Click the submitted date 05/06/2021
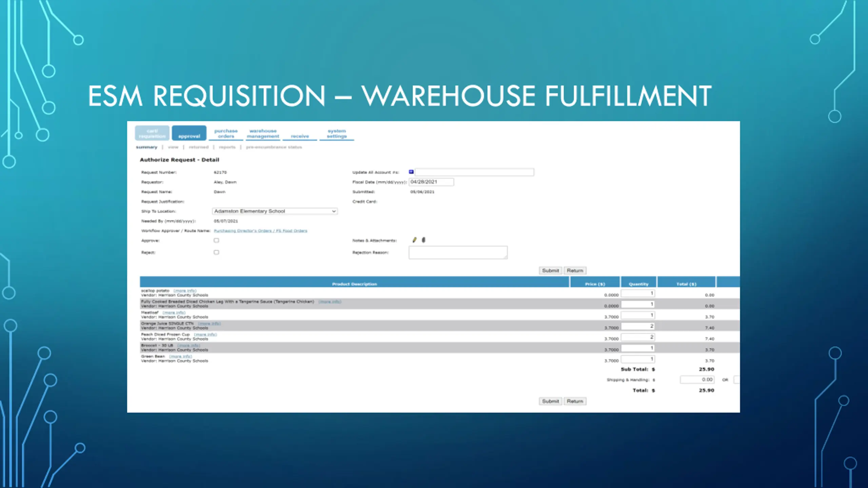 tap(422, 192)
